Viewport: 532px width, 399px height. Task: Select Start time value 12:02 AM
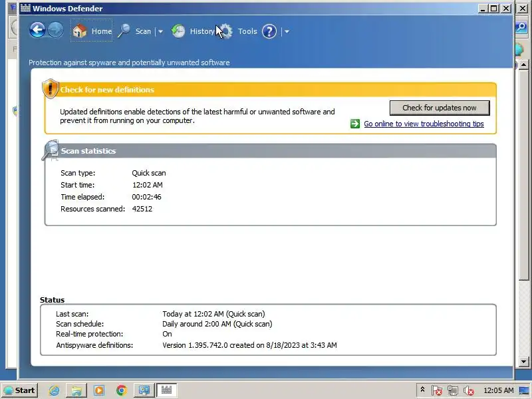[148, 185]
